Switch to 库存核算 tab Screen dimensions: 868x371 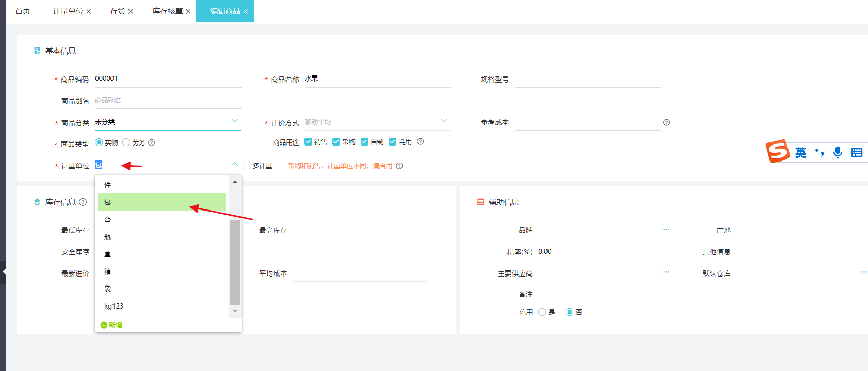(167, 11)
